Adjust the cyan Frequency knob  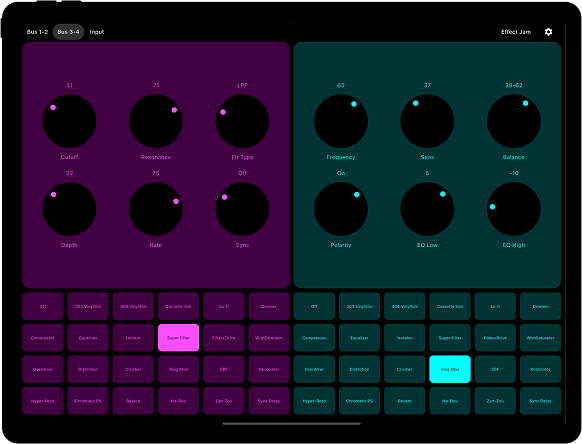click(x=341, y=121)
